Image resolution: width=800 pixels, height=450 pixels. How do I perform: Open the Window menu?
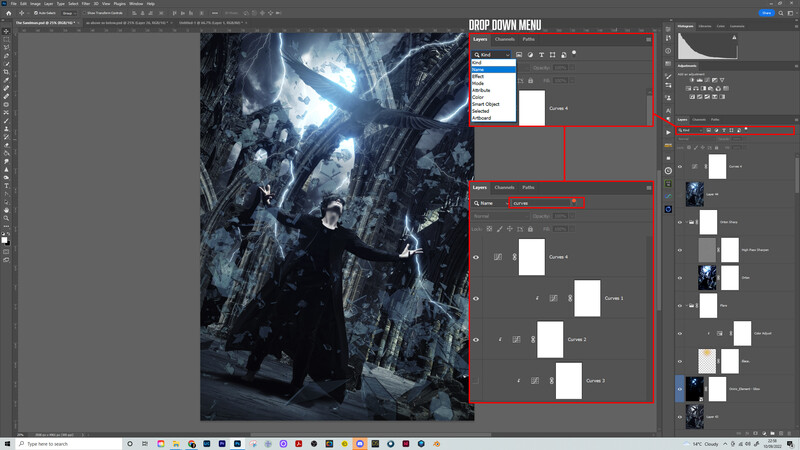click(x=136, y=4)
